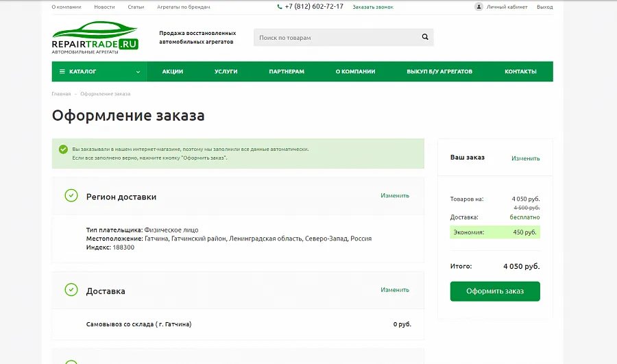Open the Статьи link

(x=136, y=7)
